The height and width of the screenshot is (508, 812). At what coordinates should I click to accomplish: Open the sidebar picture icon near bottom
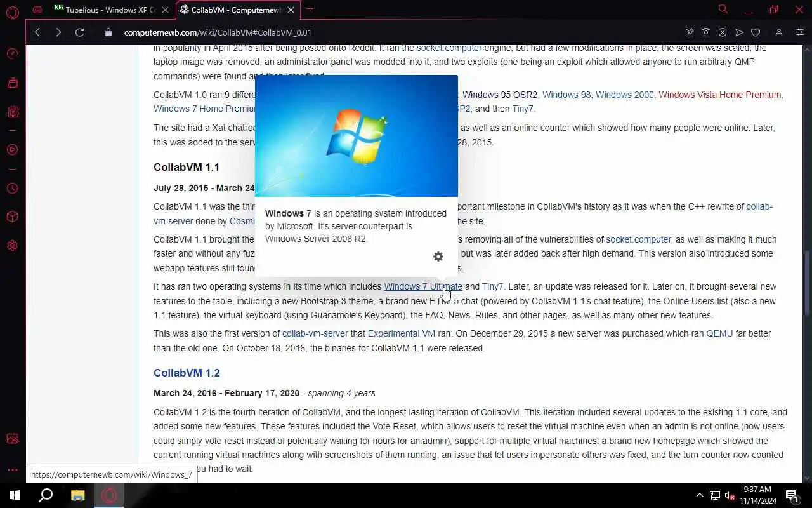[x=12, y=439]
